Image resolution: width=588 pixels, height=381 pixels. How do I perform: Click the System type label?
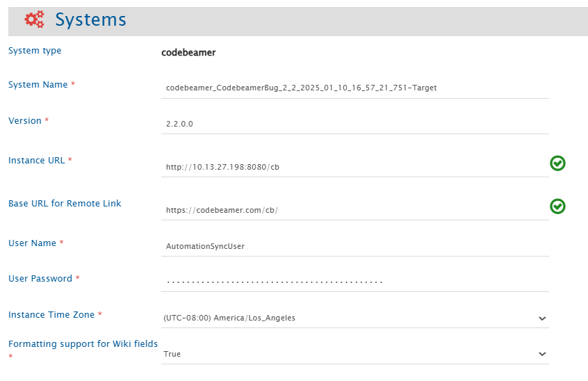pyautogui.click(x=35, y=51)
